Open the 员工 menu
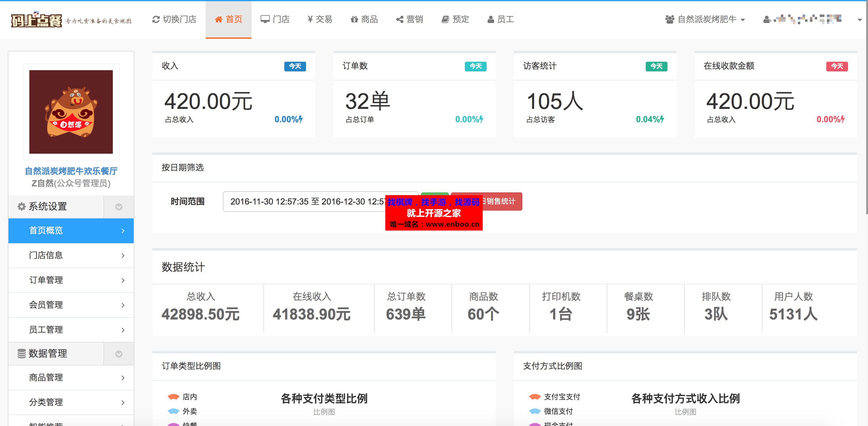This screenshot has height=426, width=868. click(x=500, y=20)
